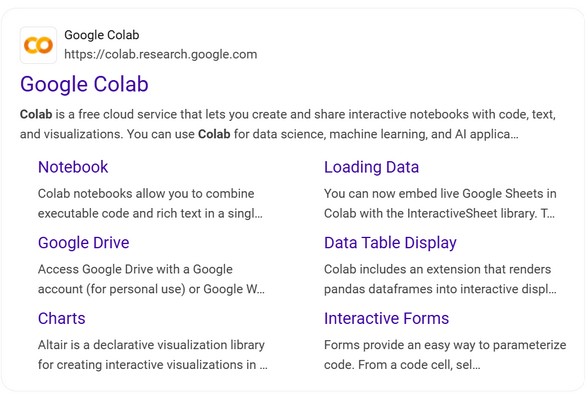Open the large Google Colab result title

pos(84,84)
